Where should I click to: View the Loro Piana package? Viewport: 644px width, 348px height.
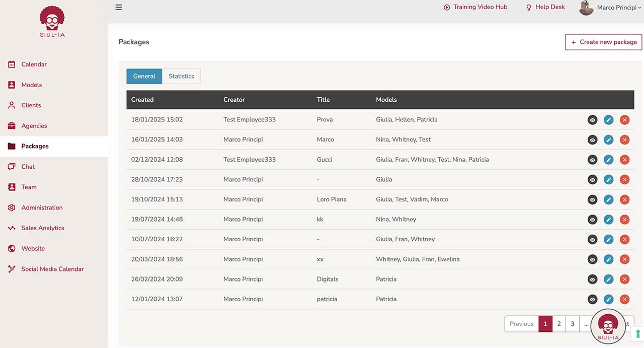[x=593, y=199]
